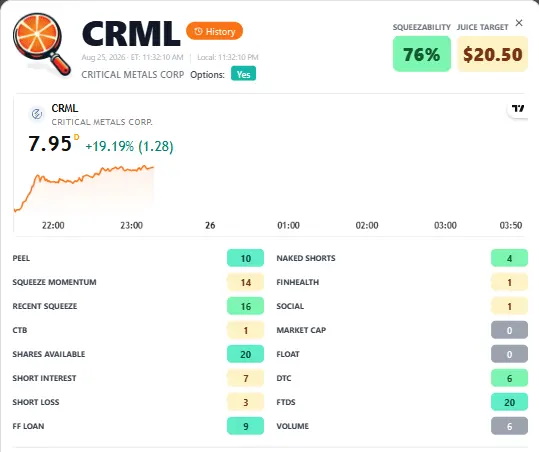Click the Volume score 6
The width and height of the screenshot is (539, 452).
[509, 426]
